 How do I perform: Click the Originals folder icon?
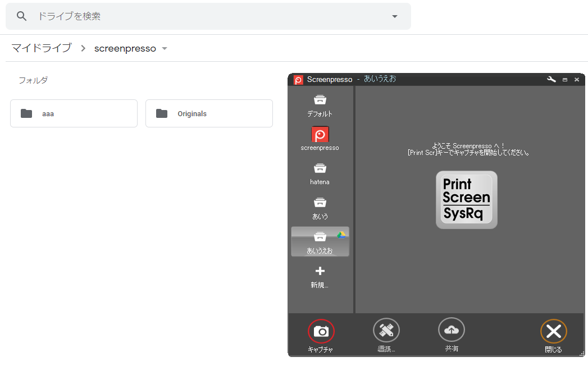click(162, 113)
